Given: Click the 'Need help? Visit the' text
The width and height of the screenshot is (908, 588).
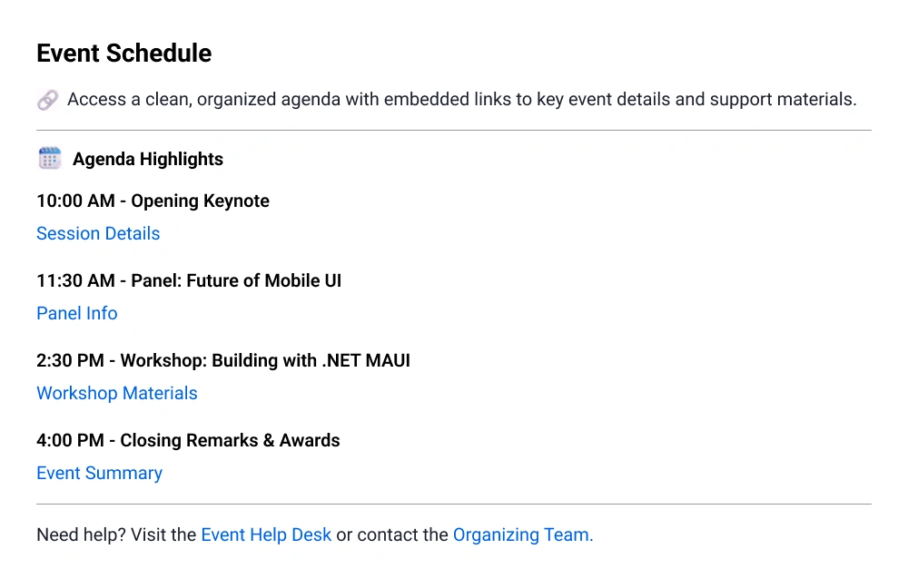Looking at the screenshot, I should tap(116, 534).
